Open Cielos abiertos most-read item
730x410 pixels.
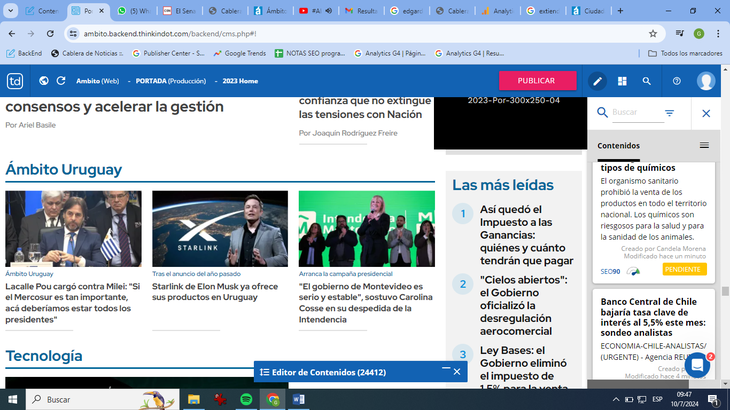pos(524,305)
